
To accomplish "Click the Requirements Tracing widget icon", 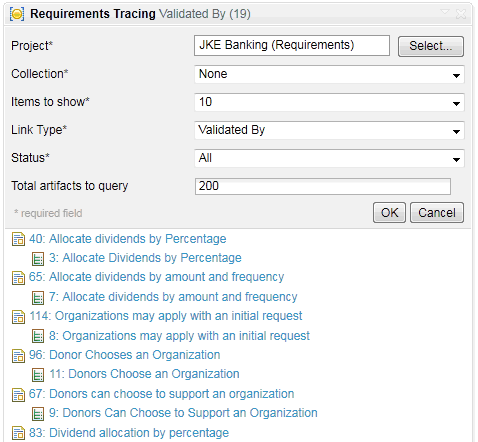I will click(17, 14).
